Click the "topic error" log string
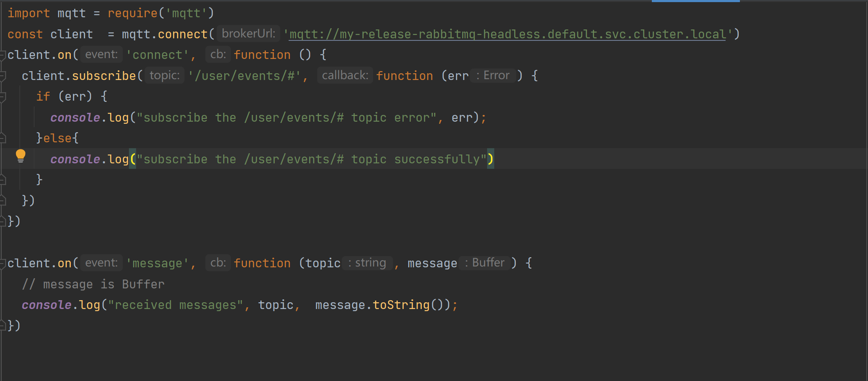The image size is (868, 381). point(287,117)
